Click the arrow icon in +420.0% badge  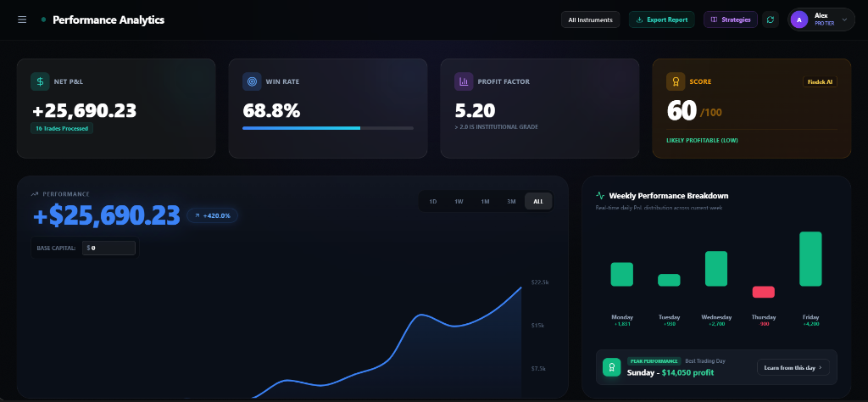(x=197, y=215)
